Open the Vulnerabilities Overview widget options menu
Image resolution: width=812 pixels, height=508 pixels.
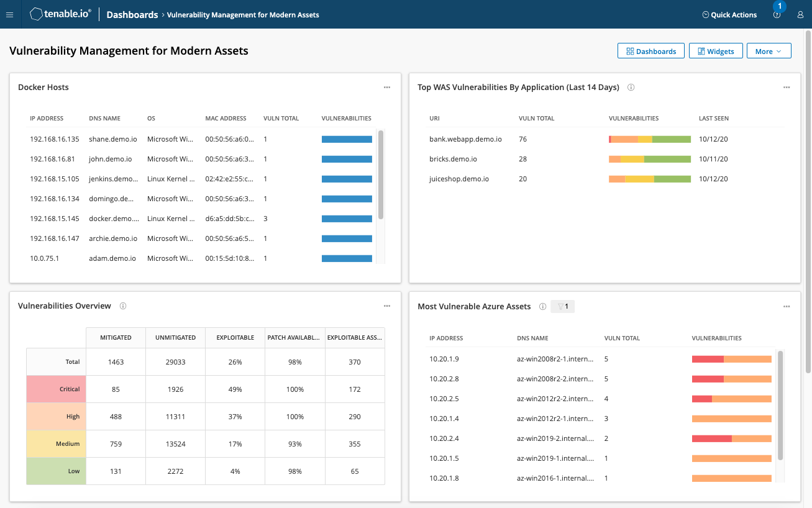(x=386, y=306)
